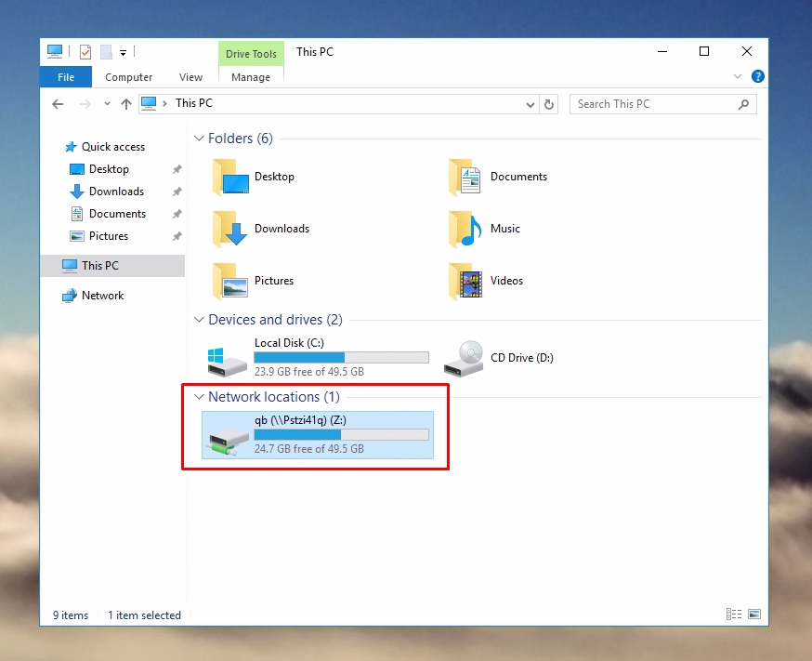Click the Z: drive usage bar
The height and width of the screenshot is (661, 812).
341,434
